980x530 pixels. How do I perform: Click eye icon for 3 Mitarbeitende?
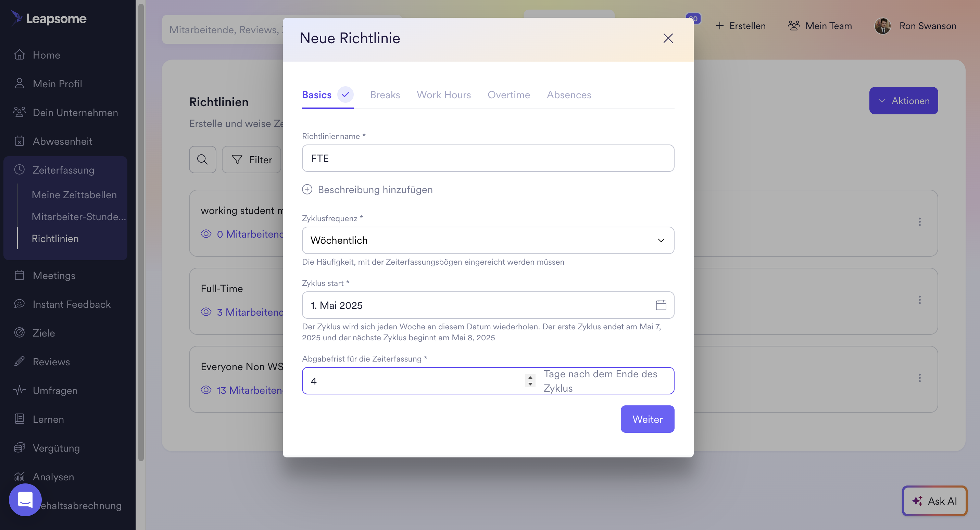click(x=206, y=312)
